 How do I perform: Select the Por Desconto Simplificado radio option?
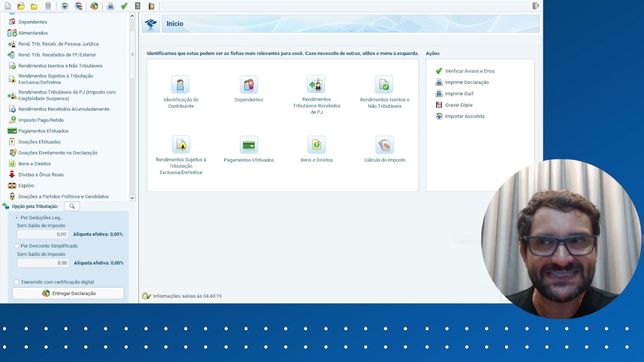pos(17,246)
